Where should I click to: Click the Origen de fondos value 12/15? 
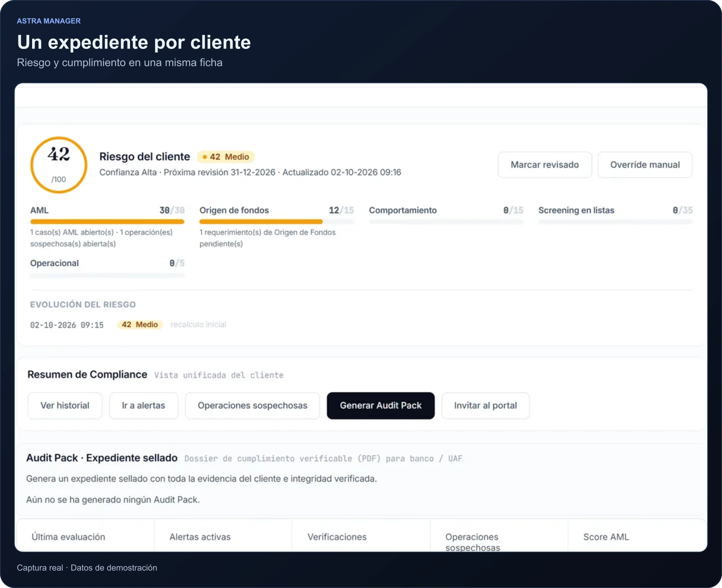341,210
